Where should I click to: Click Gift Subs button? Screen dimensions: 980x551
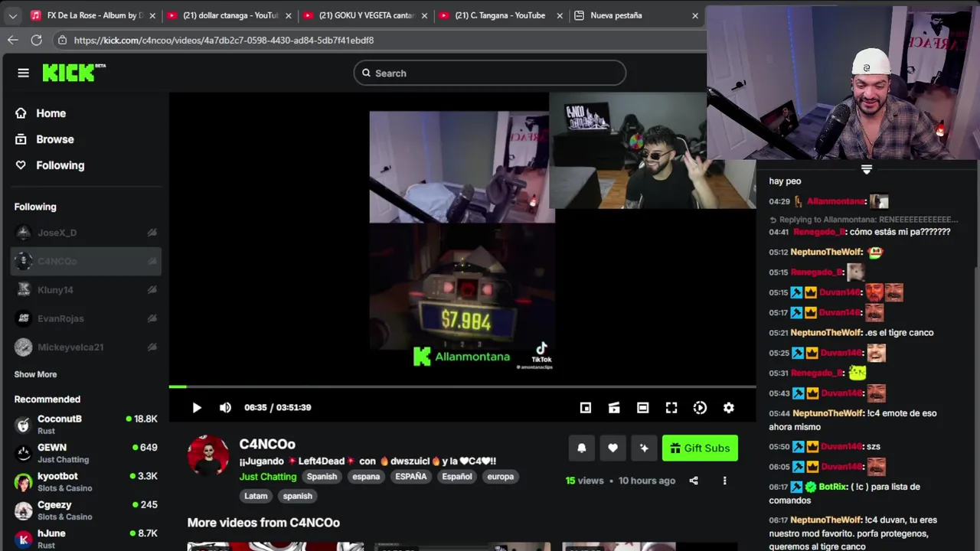point(700,448)
